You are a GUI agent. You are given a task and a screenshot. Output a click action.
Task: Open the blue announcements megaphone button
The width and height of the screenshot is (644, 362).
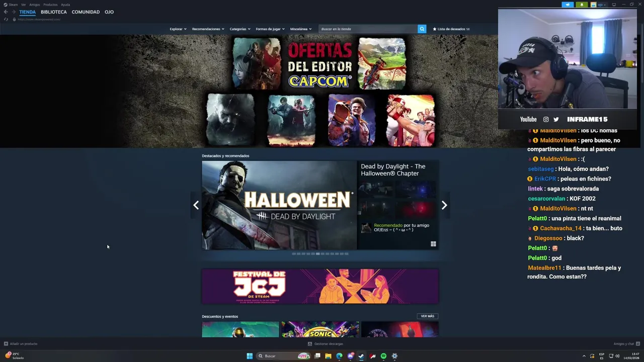pos(568,5)
